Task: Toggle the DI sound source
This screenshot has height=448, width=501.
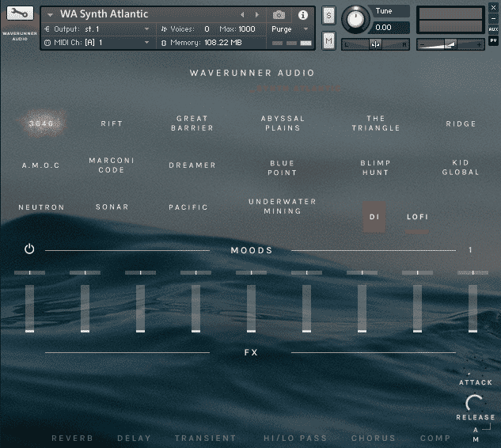Action: [374, 217]
